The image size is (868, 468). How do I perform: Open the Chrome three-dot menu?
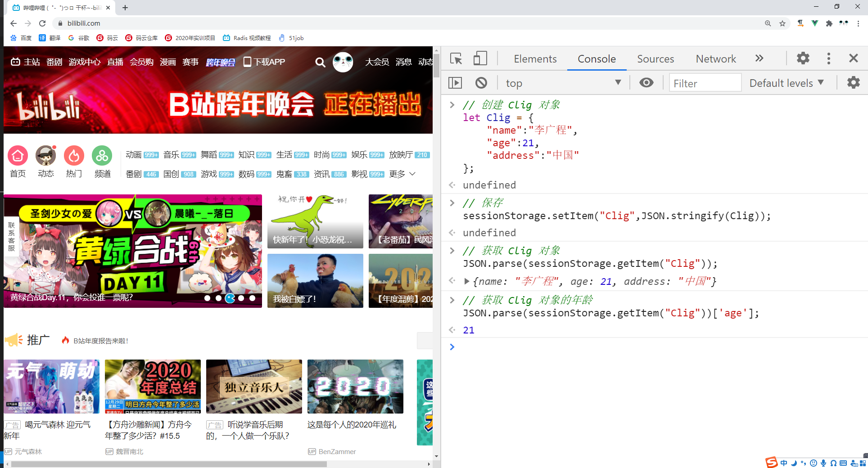859,23
